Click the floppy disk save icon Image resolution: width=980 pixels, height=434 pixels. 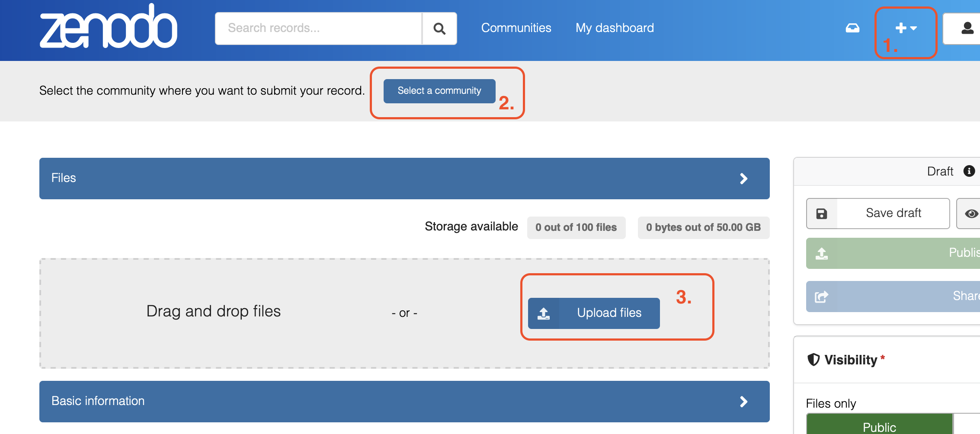(822, 214)
